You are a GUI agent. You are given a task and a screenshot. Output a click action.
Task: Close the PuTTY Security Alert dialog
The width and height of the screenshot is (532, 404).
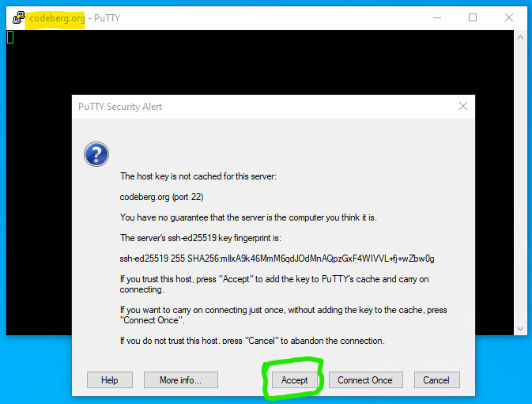pos(463,106)
